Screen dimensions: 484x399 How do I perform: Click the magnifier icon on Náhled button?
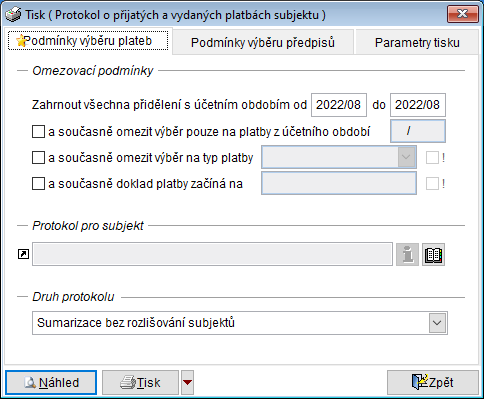[x=30, y=382]
